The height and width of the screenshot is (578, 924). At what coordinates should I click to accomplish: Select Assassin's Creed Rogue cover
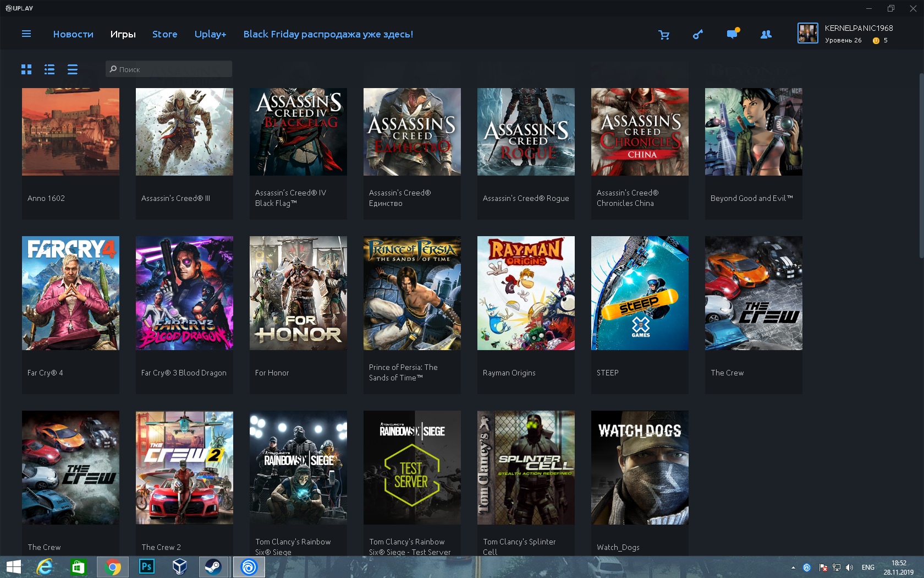[x=526, y=132]
